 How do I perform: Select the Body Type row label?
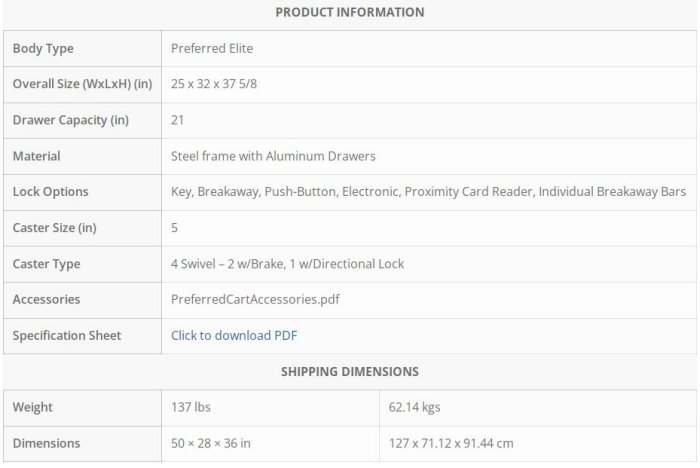click(43, 48)
